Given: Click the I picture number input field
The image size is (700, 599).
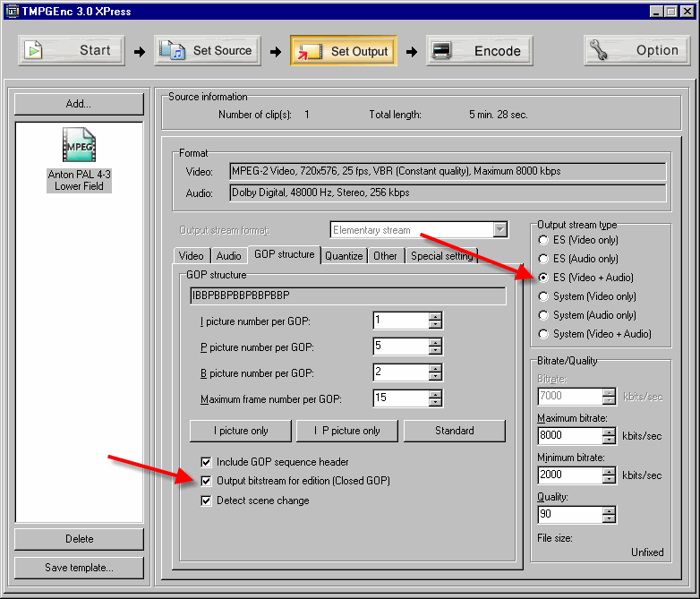Looking at the screenshot, I should pyautogui.click(x=400, y=321).
